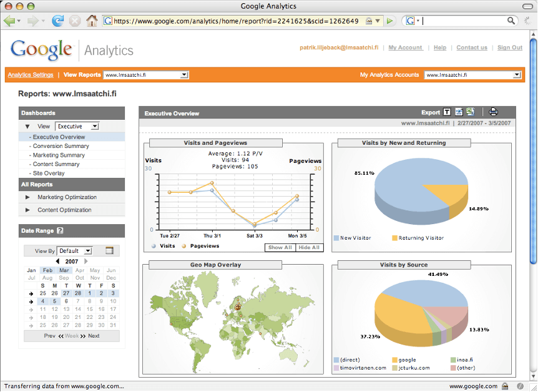
Task: Select Feb month in calendar
Action: [x=47, y=270]
